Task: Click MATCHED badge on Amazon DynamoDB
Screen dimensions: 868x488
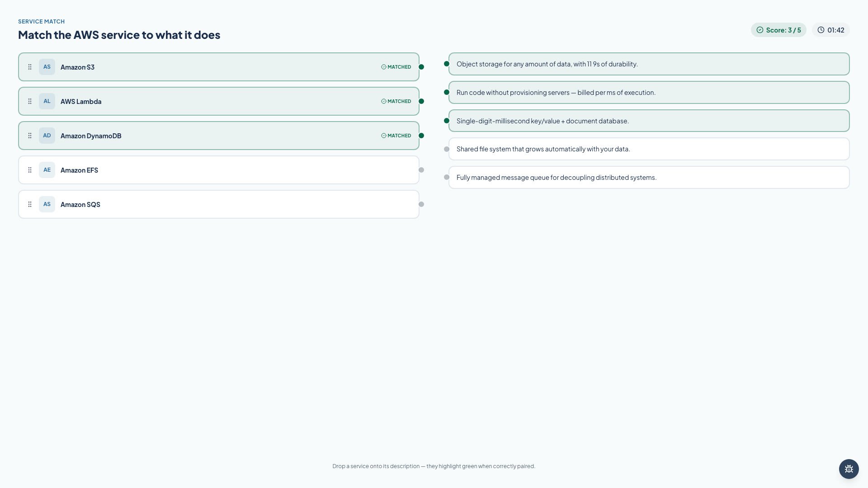Action: (396, 136)
